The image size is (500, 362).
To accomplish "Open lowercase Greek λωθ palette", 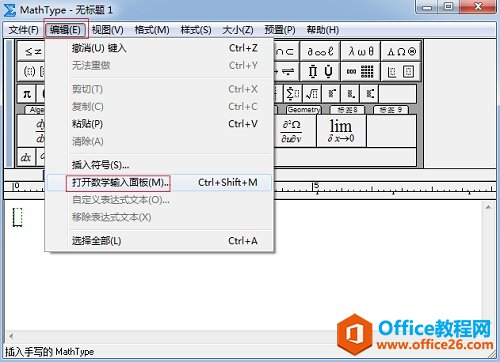I will tap(360, 51).
